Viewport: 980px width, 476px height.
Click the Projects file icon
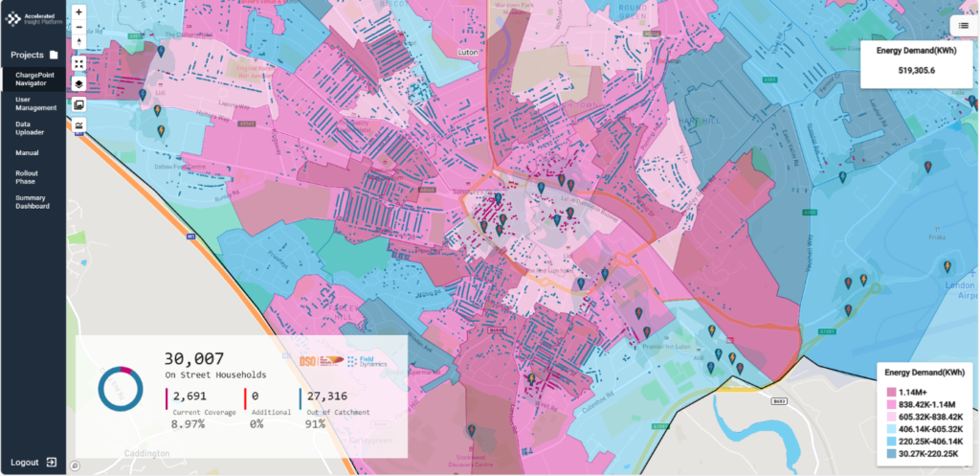pos(54,55)
